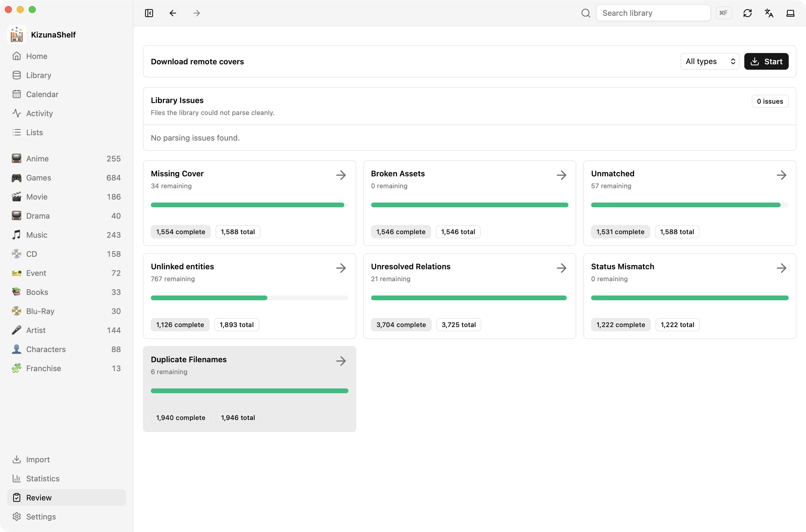806x532 pixels.
Task: Click the 1,893 total badge
Action: pyautogui.click(x=237, y=325)
